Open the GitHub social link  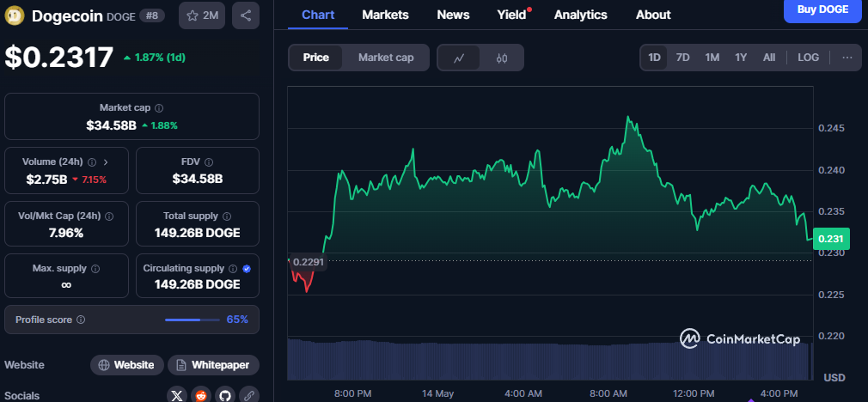click(x=225, y=395)
